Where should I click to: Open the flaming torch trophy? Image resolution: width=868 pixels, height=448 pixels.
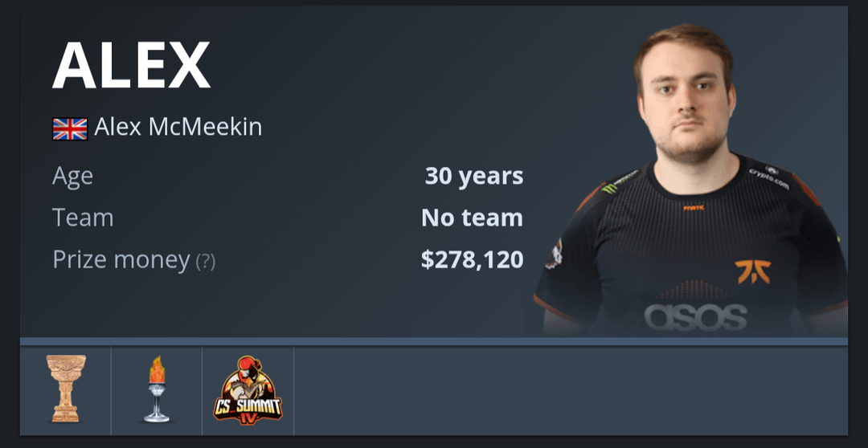pyautogui.click(x=157, y=389)
